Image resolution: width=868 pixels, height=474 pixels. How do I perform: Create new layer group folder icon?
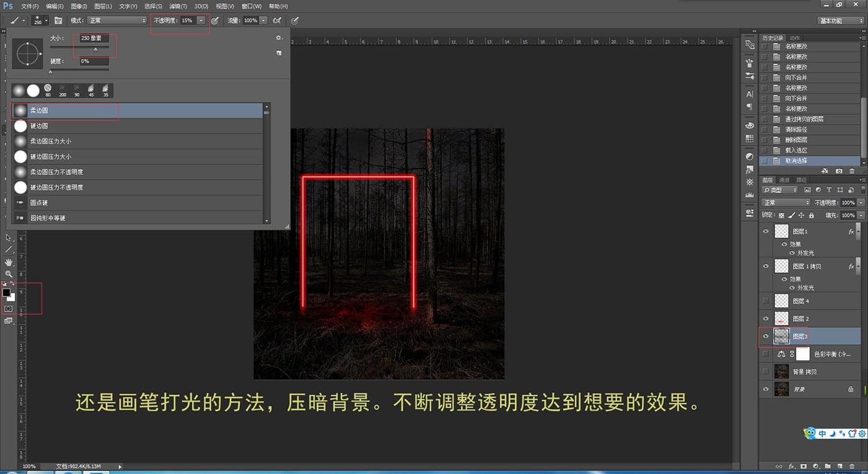click(828, 466)
